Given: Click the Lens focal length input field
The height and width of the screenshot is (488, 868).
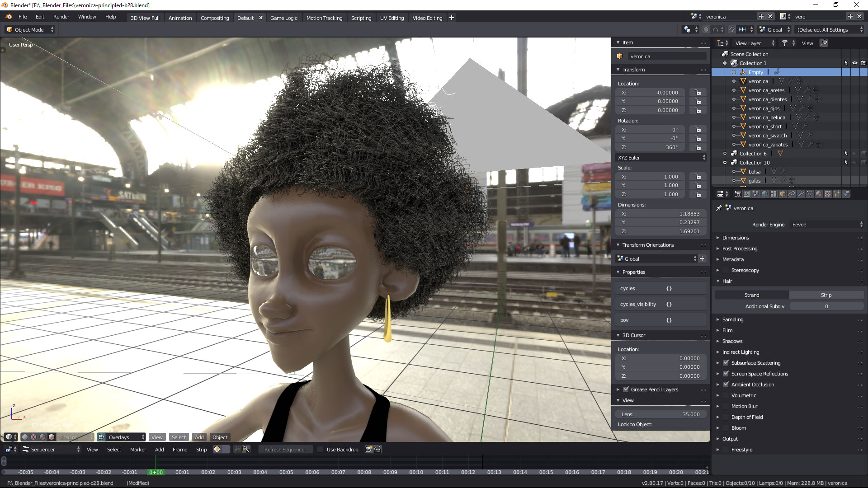Looking at the screenshot, I should pyautogui.click(x=660, y=414).
